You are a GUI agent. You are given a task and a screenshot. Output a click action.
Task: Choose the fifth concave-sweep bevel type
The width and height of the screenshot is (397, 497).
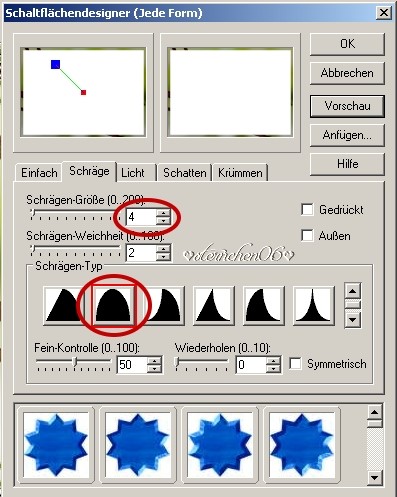263,306
